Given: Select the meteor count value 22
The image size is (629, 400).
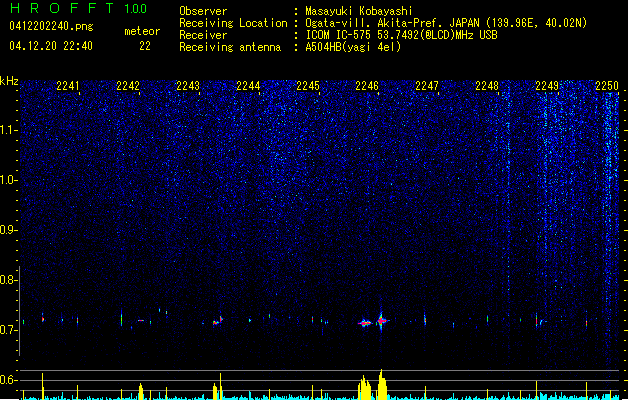Looking at the screenshot, I should 145,46.
